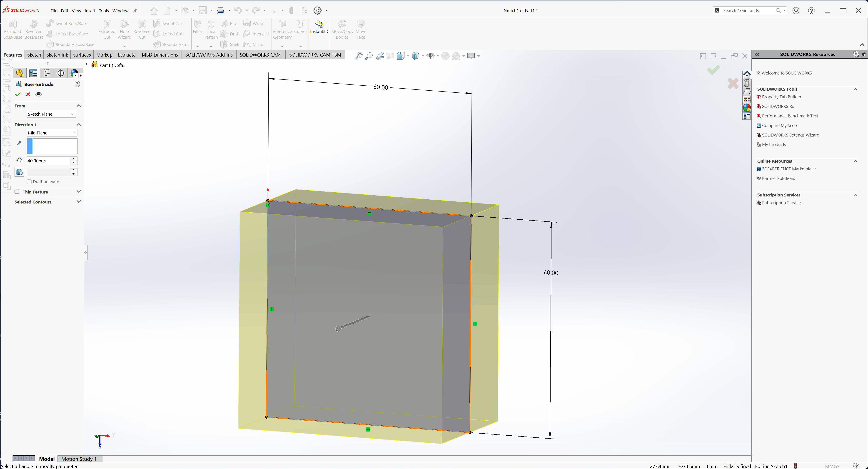868x469 pixels.
Task: Click the draft on/off icon
Action: (x=19, y=172)
